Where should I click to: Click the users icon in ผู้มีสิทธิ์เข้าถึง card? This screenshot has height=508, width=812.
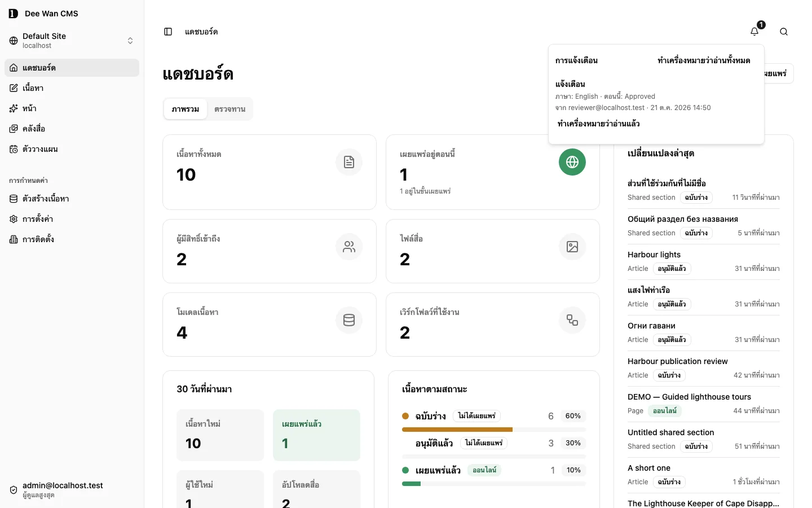point(349,247)
